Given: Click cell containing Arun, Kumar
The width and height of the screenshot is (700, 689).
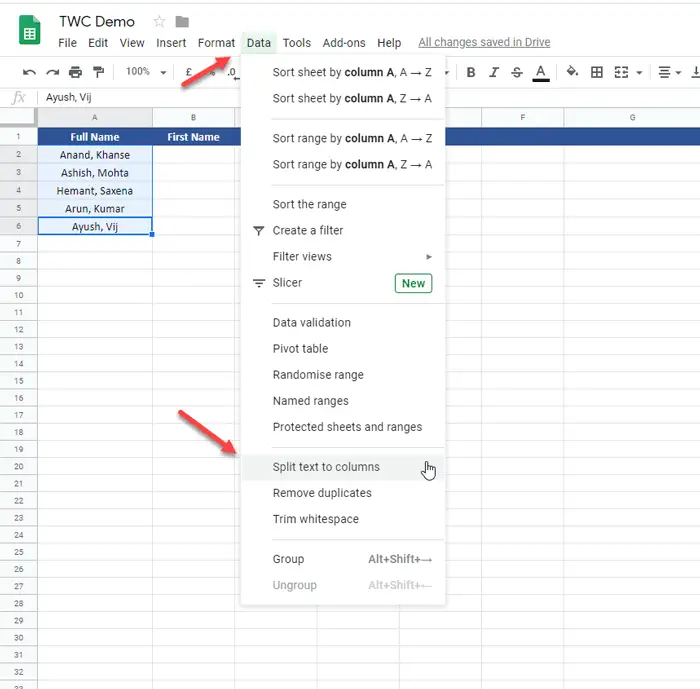Looking at the screenshot, I should coord(95,209).
